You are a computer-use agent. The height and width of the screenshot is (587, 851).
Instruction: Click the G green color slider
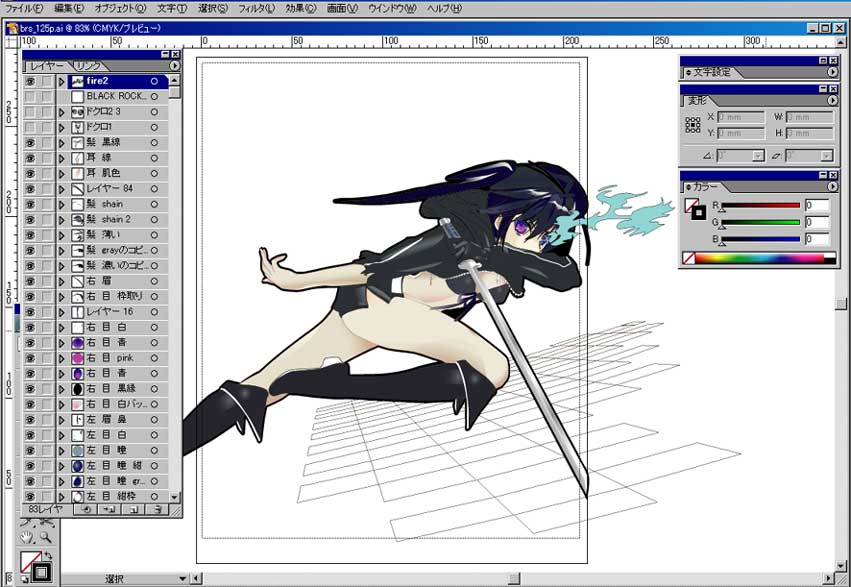759,222
